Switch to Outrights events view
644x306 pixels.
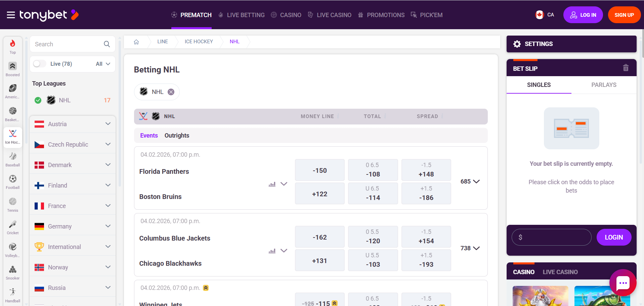click(x=177, y=136)
